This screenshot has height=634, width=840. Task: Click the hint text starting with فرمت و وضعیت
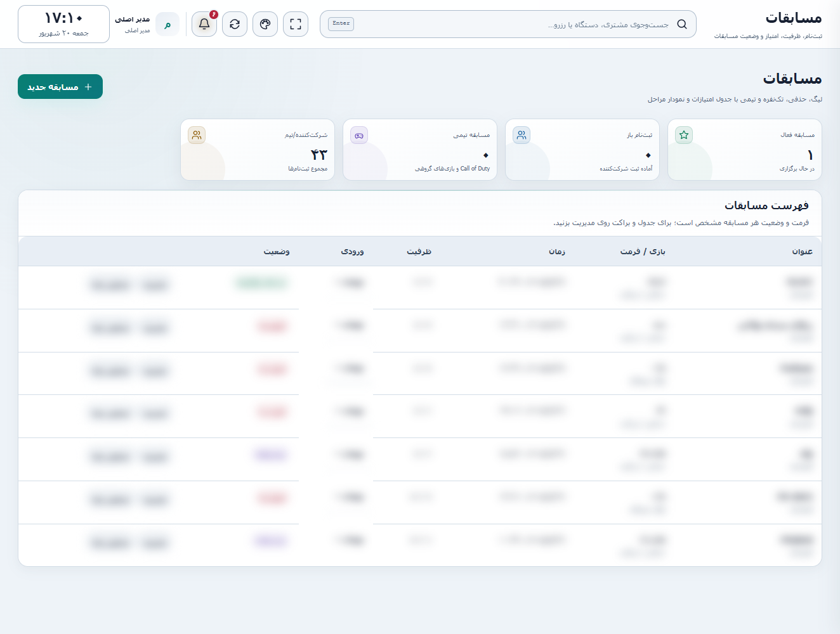pos(681,223)
